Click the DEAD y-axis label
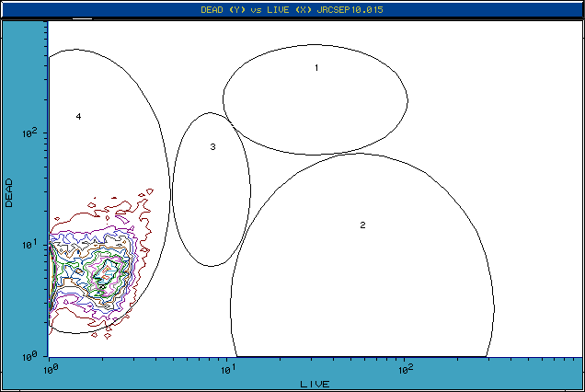This screenshot has height=392, width=585. point(9,190)
